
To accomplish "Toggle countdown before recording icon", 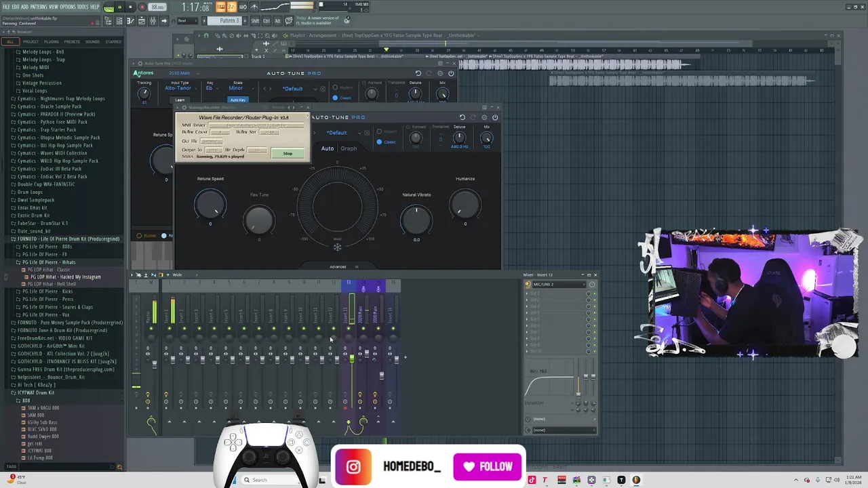I will click(231, 7).
